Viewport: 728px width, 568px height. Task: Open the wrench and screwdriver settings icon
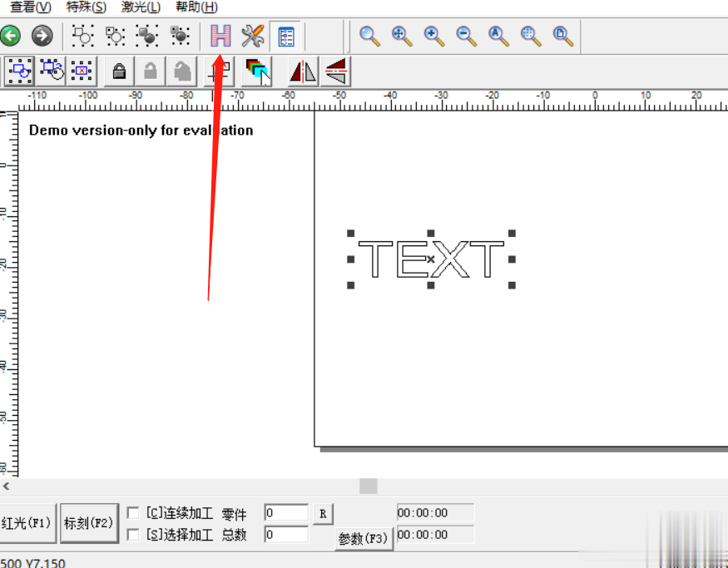[x=253, y=36]
